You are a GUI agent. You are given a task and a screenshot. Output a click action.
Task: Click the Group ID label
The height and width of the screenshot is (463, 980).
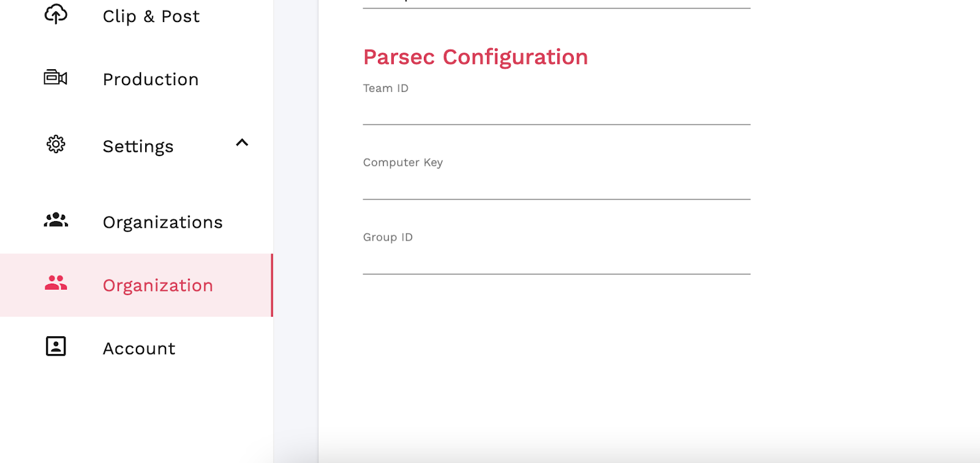(388, 237)
